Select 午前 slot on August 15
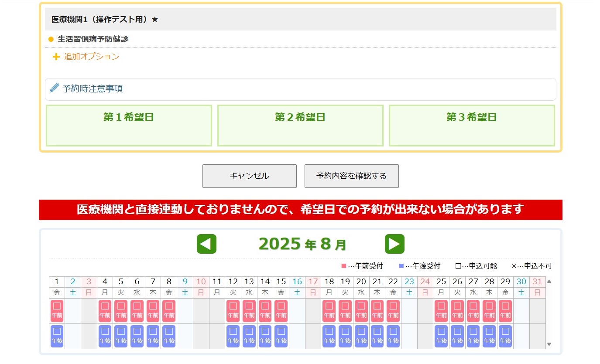 (x=281, y=311)
